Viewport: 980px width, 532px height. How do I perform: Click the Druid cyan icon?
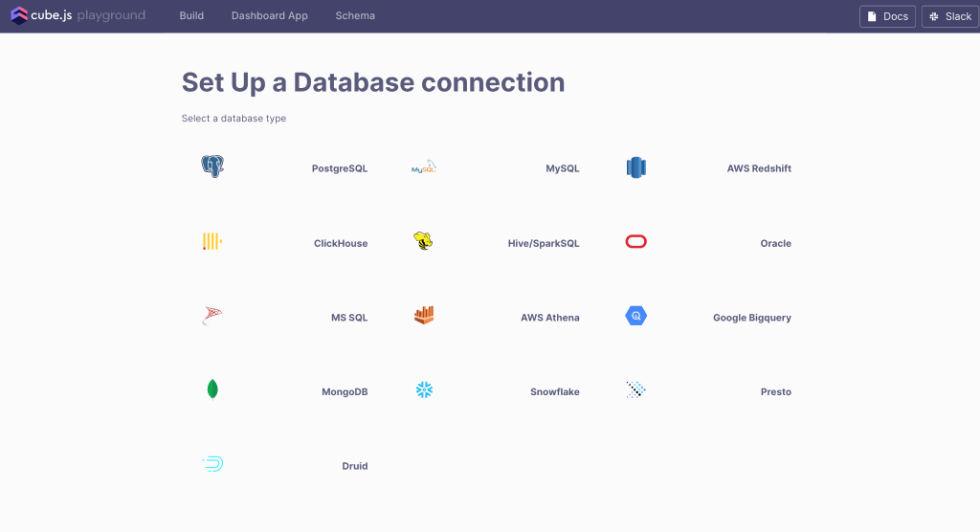(212, 464)
